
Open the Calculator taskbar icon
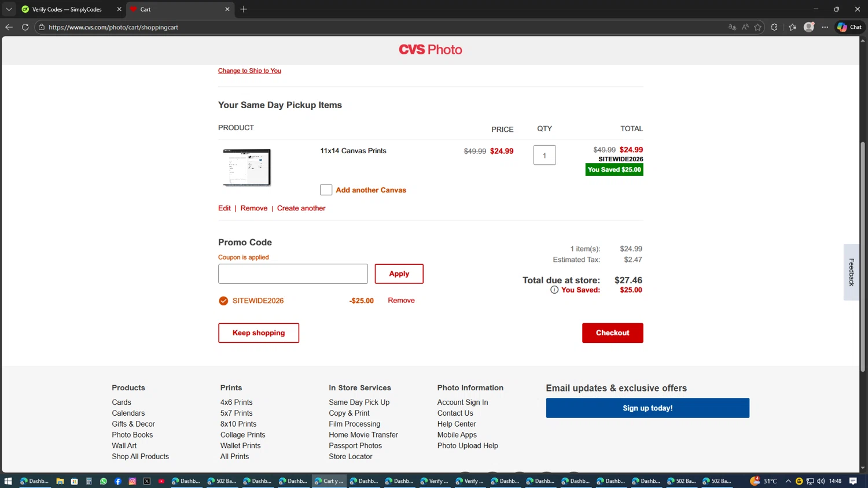click(x=89, y=481)
